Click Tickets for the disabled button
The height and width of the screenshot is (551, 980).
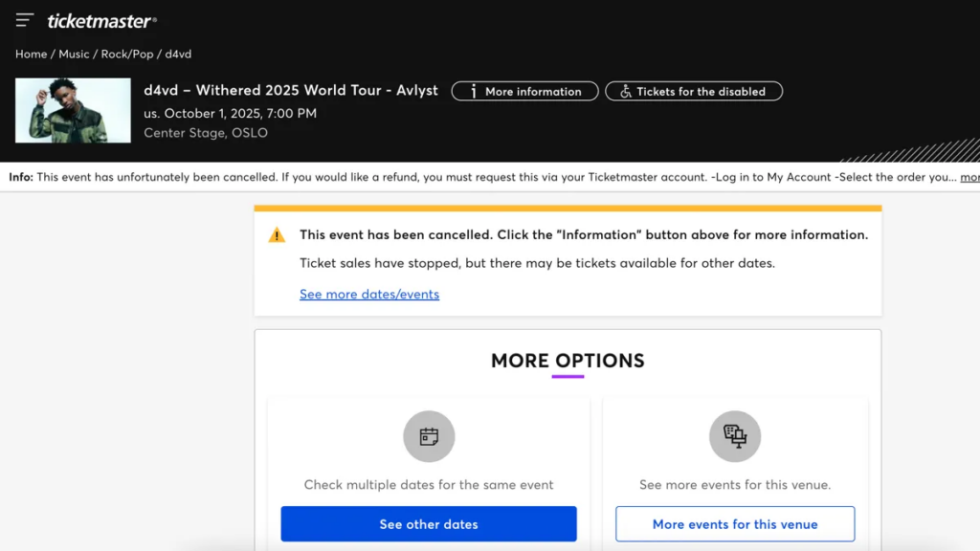(x=693, y=91)
